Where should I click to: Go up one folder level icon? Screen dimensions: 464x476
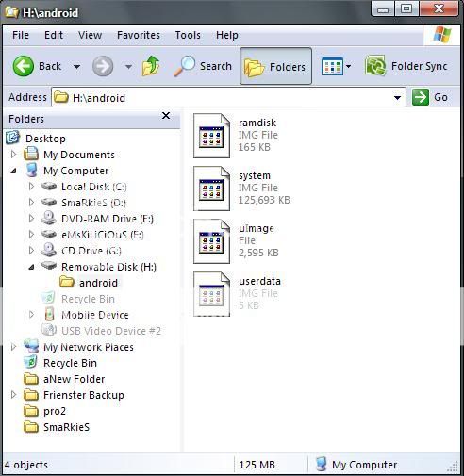151,66
